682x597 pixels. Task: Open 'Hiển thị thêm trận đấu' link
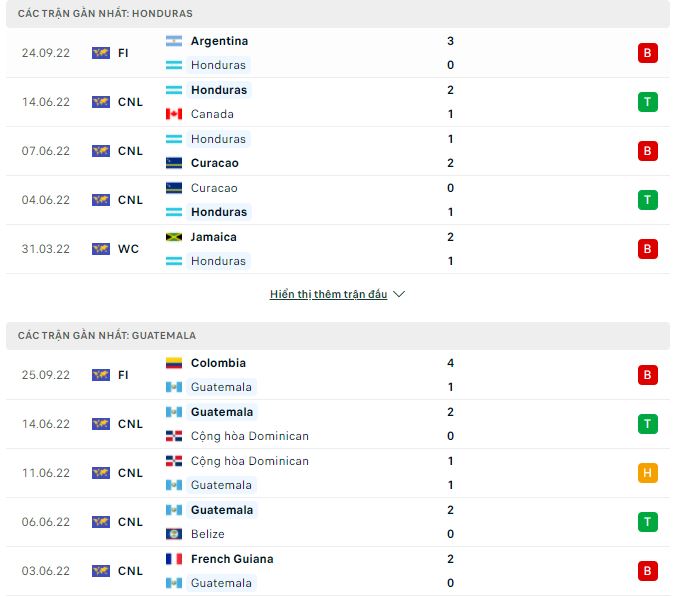click(x=328, y=295)
